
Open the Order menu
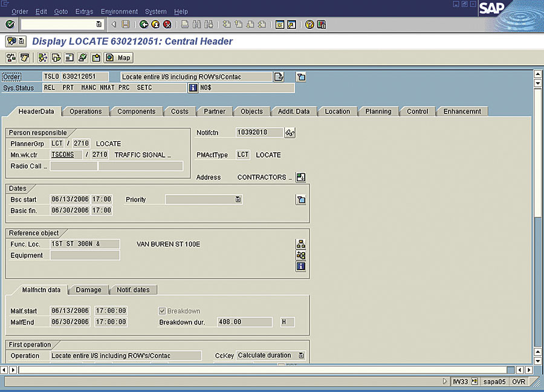20,11
